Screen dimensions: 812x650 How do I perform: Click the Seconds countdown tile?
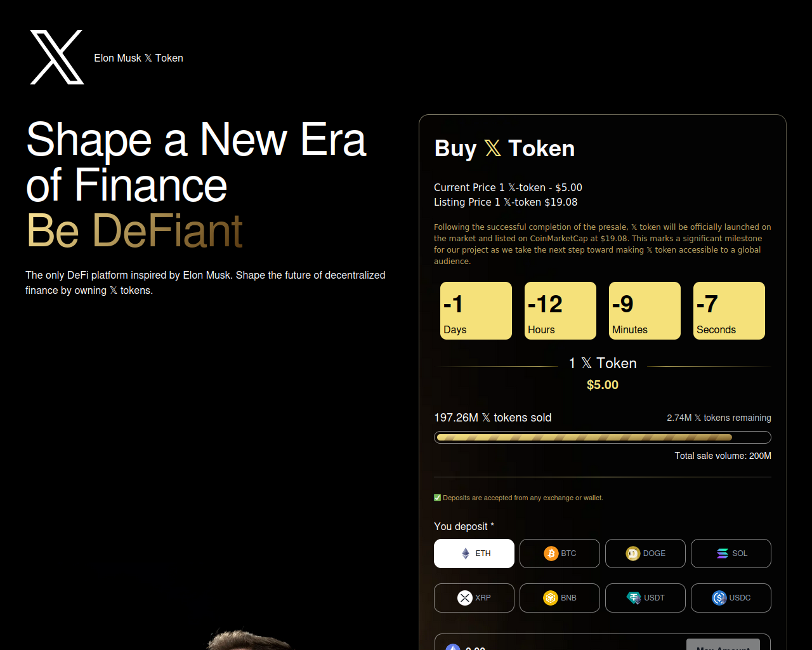pos(729,311)
